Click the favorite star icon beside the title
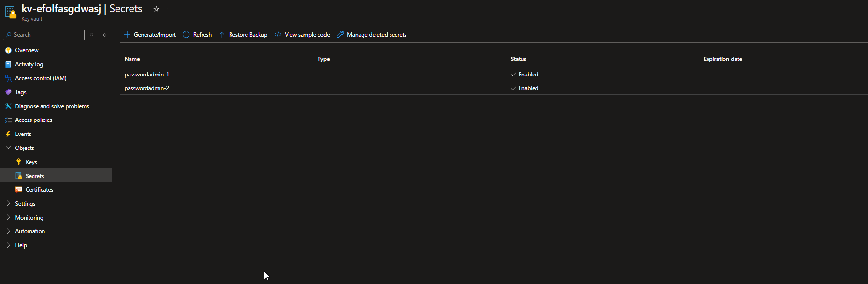The image size is (868, 284). 156,9
